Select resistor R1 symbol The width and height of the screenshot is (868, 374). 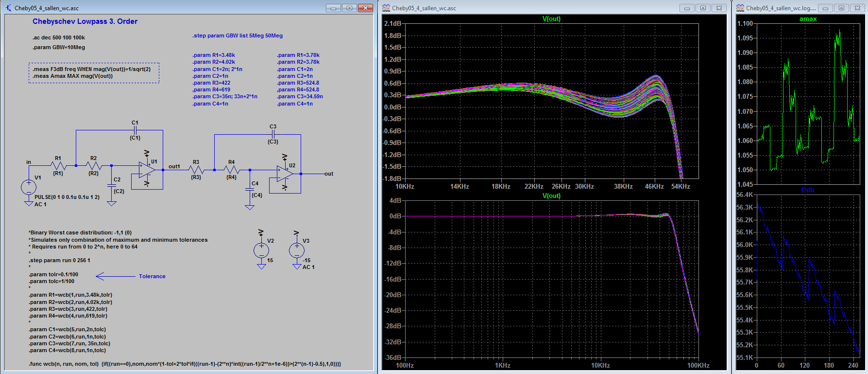(x=58, y=166)
